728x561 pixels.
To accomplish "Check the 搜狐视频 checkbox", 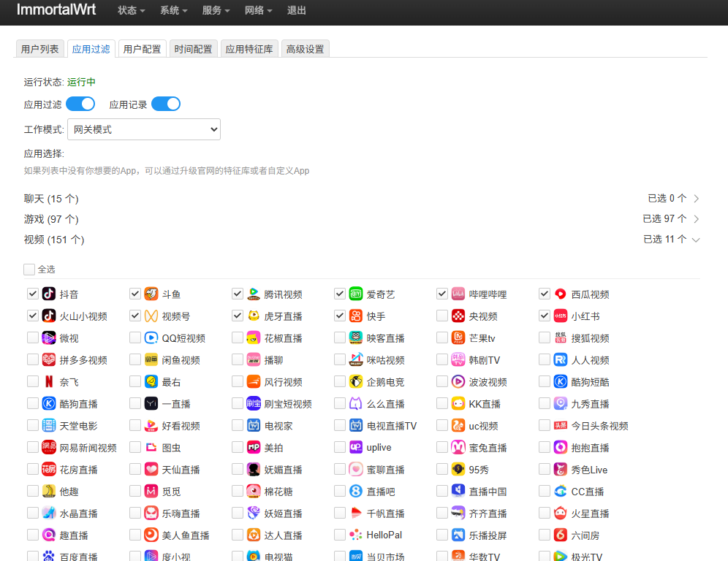I will click(x=544, y=337).
